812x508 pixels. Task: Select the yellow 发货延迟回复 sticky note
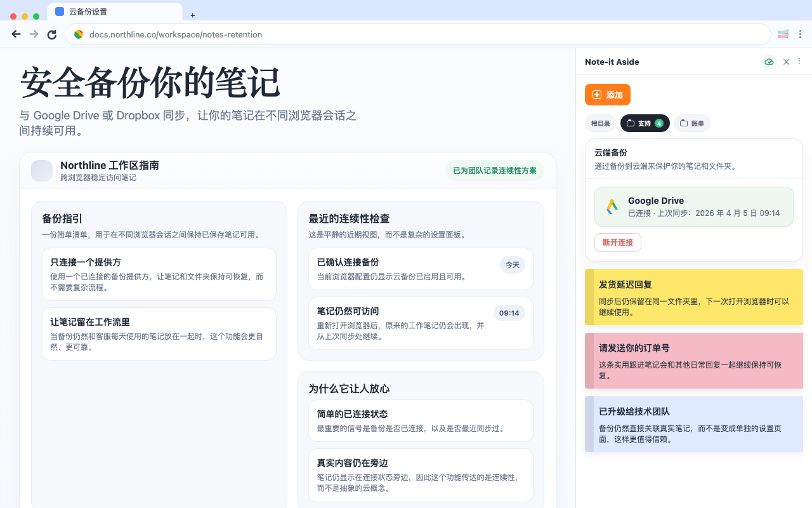(x=693, y=297)
